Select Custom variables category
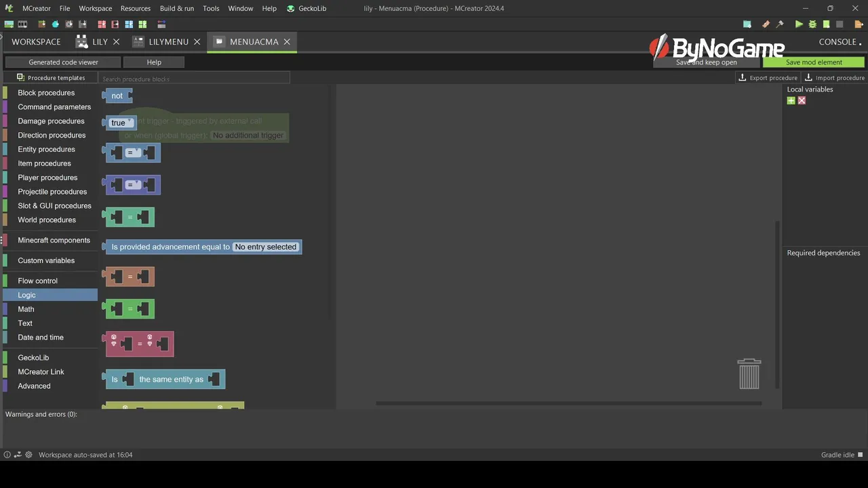This screenshot has height=488, width=868. pyautogui.click(x=50, y=260)
